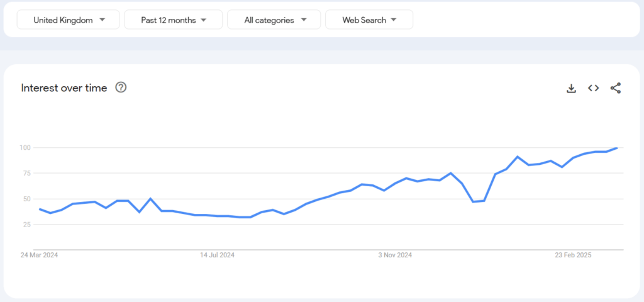
Task: Download the Interest over time CSV
Action: [x=571, y=88]
